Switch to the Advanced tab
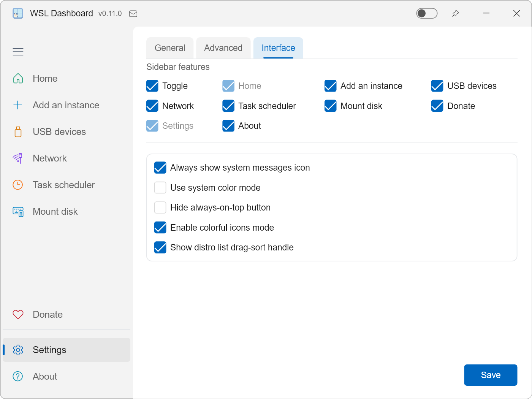Screen dimensions: 532x399 click(223, 48)
